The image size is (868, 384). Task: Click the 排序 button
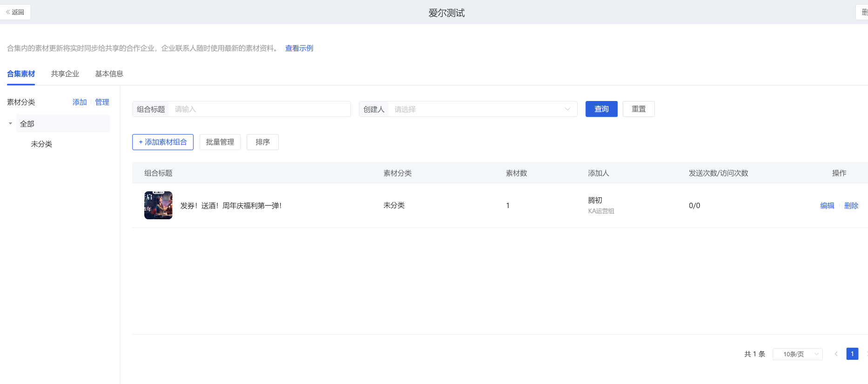pyautogui.click(x=262, y=142)
